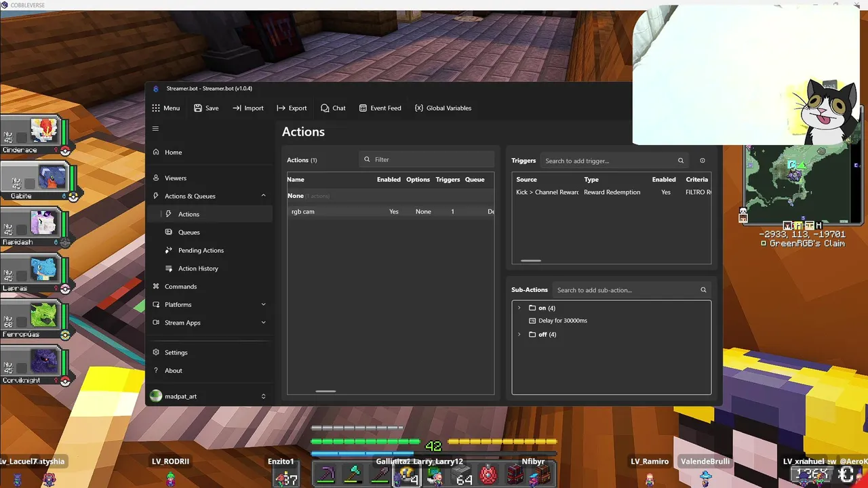The image size is (868, 488).
Task: Open the Event Feed
Action: (x=380, y=108)
